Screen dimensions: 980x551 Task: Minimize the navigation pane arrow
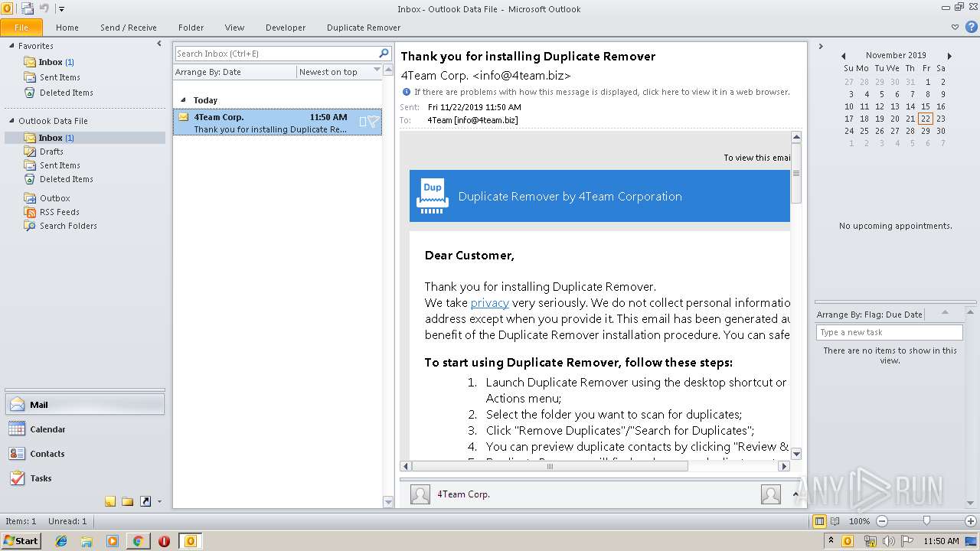coord(159,44)
